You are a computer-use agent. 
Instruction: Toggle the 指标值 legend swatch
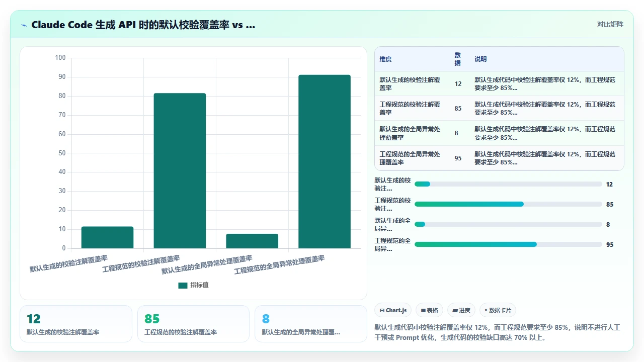(x=183, y=285)
